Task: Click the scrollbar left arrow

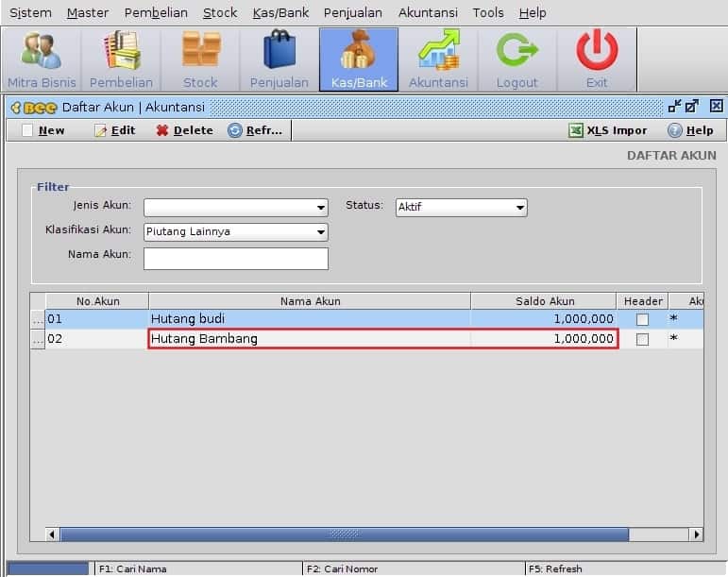Action: click(52, 535)
